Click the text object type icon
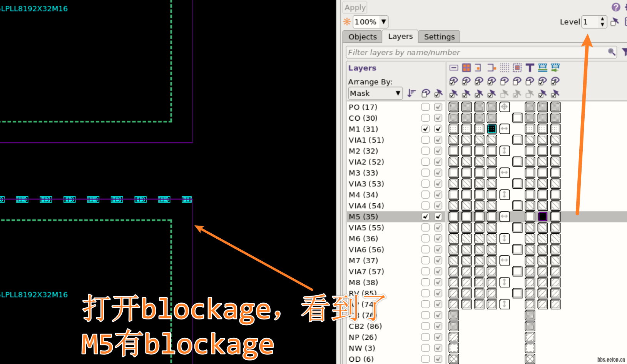 [530, 68]
